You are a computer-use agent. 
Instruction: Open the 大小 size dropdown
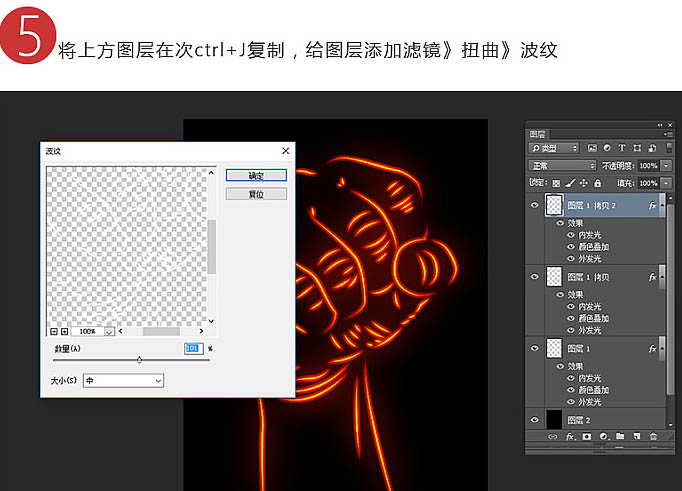click(123, 381)
